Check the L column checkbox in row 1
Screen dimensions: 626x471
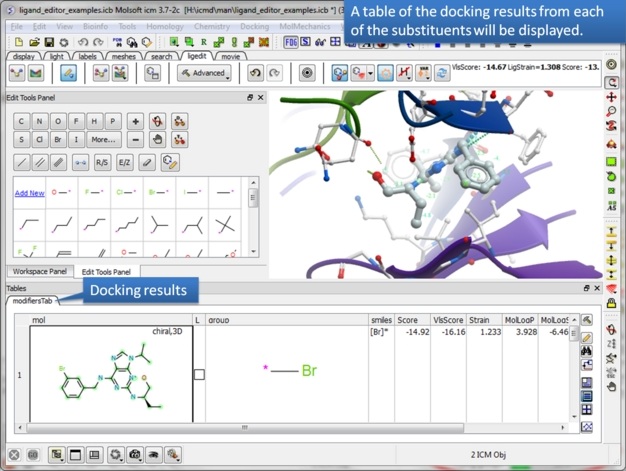coord(199,375)
